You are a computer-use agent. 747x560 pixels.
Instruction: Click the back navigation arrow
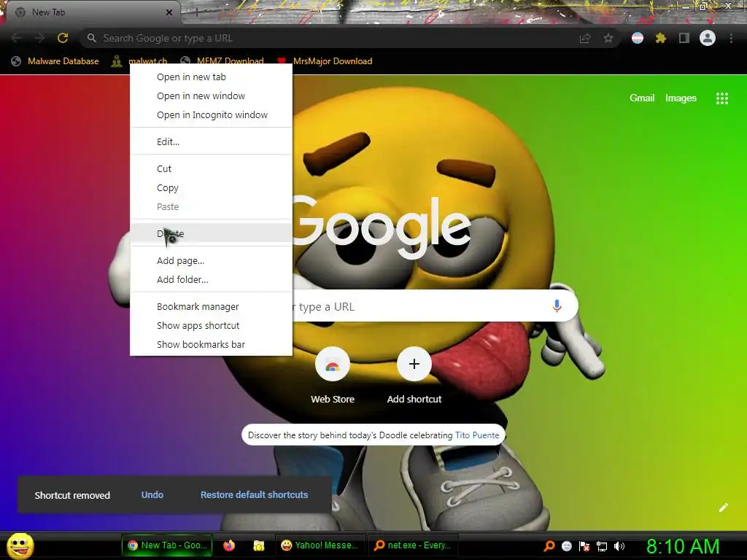[x=17, y=38]
